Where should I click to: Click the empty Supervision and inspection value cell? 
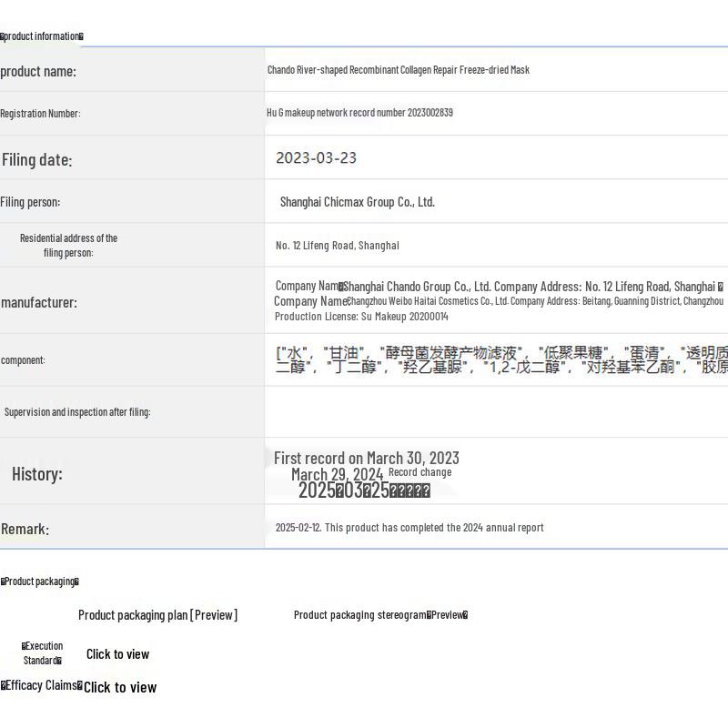coord(496,412)
